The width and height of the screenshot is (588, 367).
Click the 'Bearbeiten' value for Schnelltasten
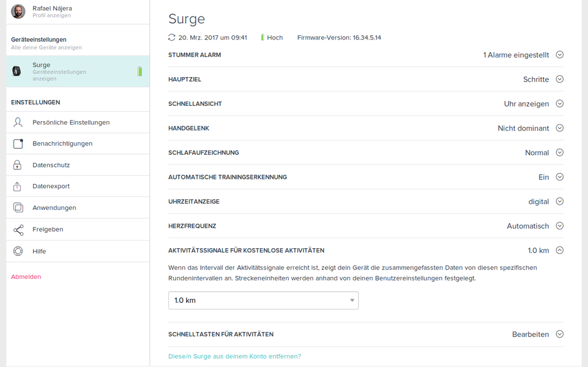pos(530,335)
